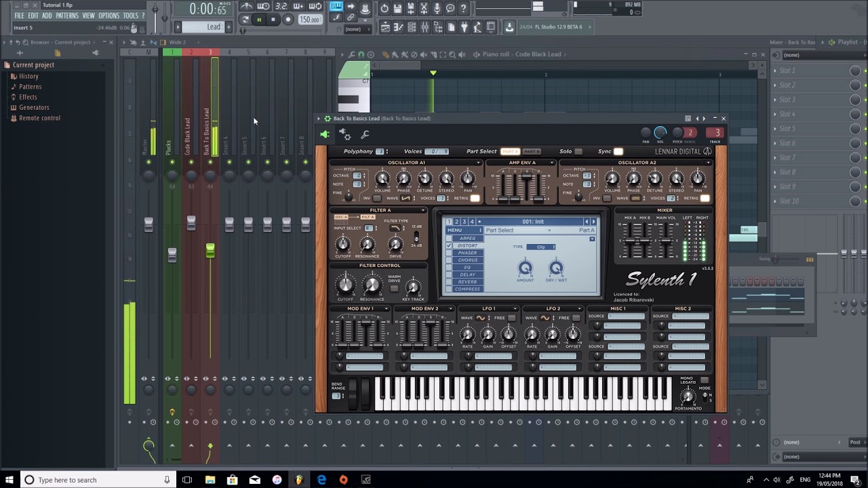Click the tempo field showing 150

[311, 20]
